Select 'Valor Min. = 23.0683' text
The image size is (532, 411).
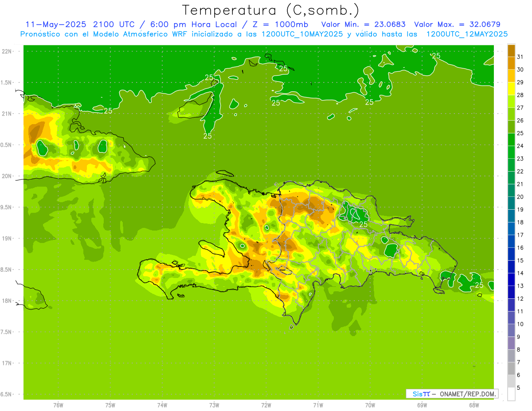coord(364,24)
